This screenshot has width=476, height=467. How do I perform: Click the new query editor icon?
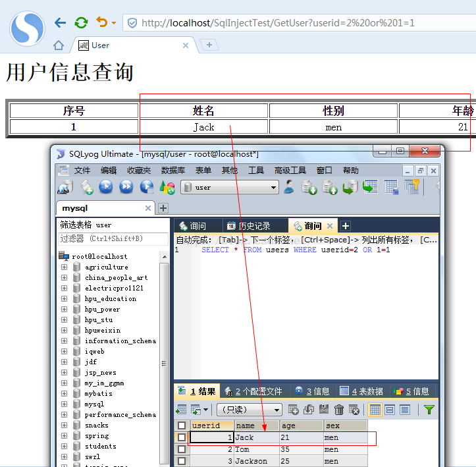86,187
